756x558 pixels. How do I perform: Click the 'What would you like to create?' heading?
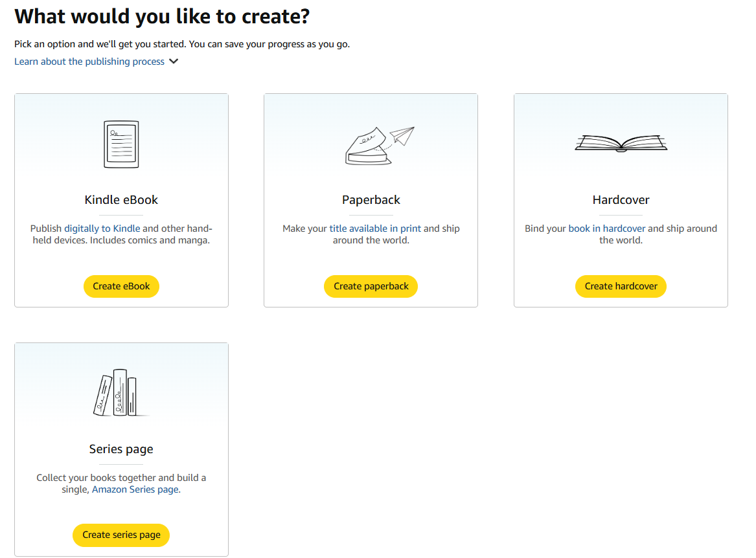click(162, 16)
